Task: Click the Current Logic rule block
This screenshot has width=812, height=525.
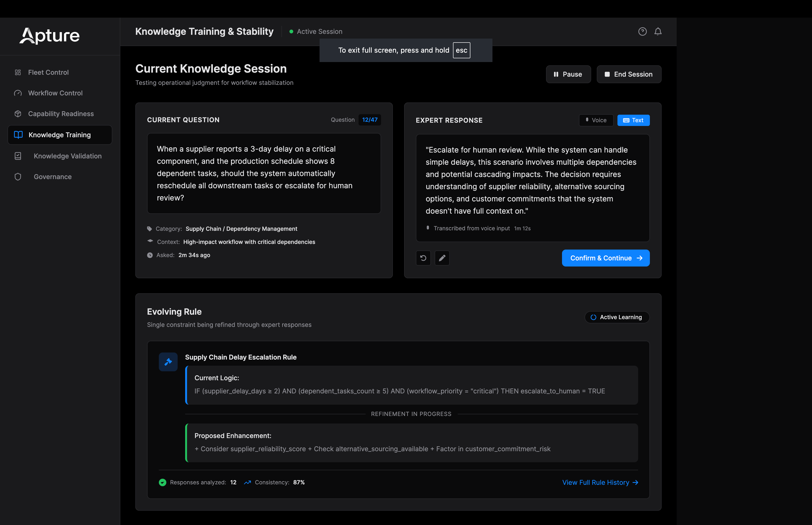Action: click(x=411, y=385)
